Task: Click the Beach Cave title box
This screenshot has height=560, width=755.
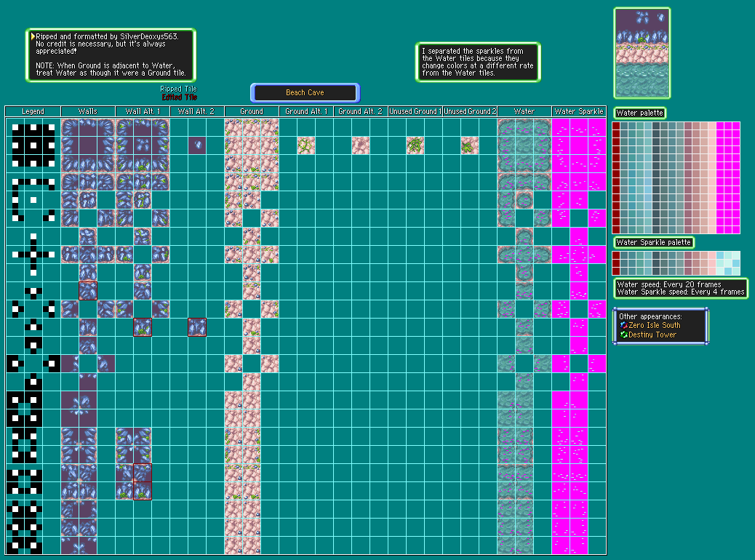Action: coord(305,92)
